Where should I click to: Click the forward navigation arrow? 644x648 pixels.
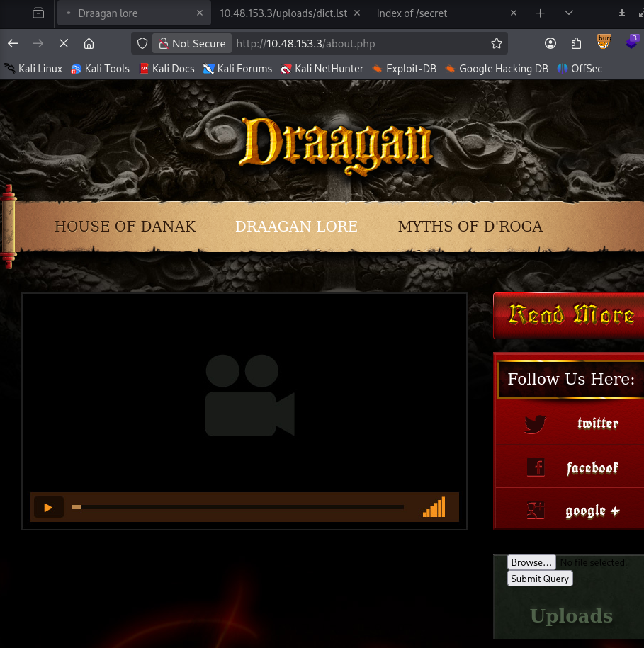[38, 43]
